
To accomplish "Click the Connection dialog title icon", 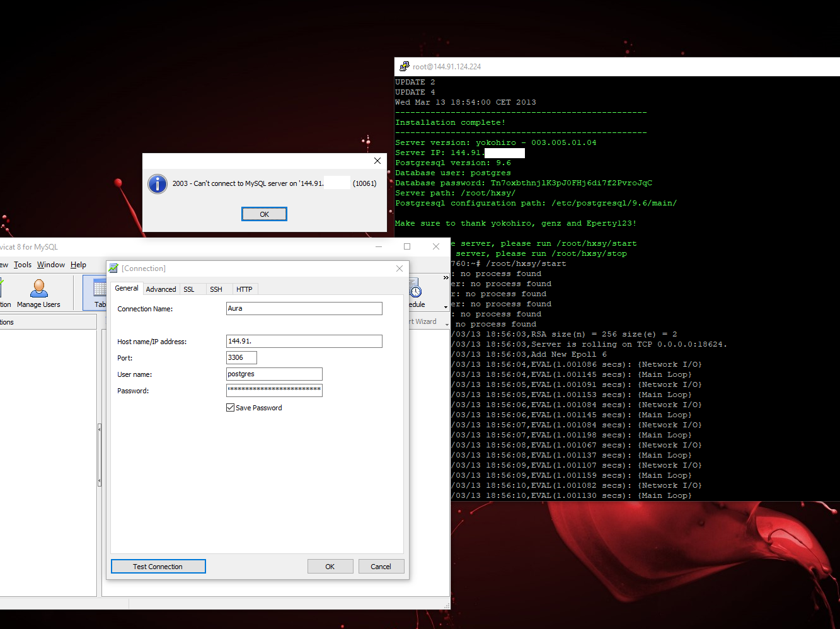I will 113,268.
